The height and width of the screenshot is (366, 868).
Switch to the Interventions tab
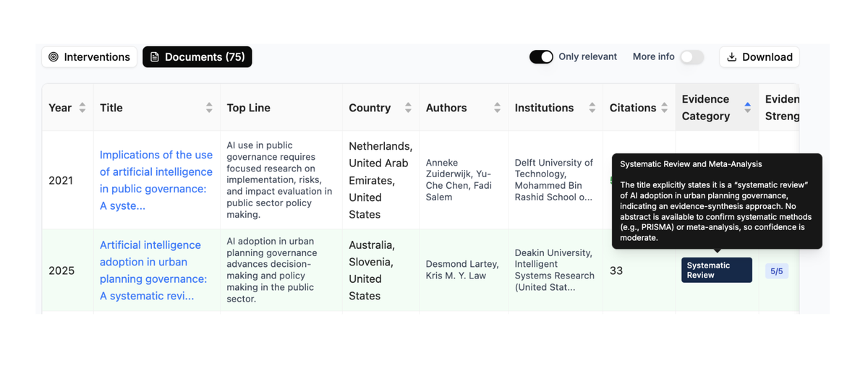tap(89, 57)
